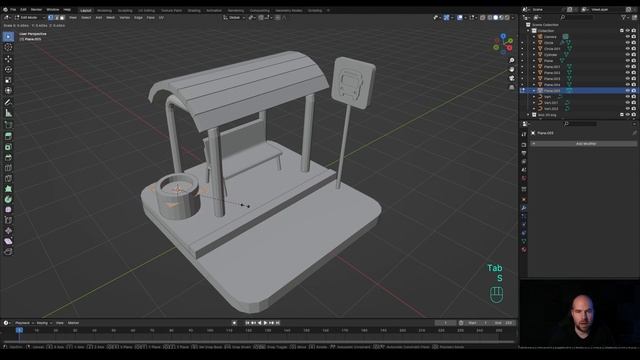Click the timeline current frame marker
Screen dimensions: 640x360
pyautogui.click(x=19, y=330)
